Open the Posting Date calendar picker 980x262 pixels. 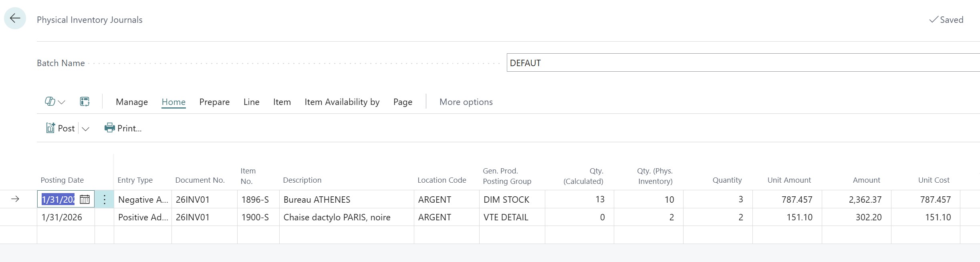coord(85,200)
